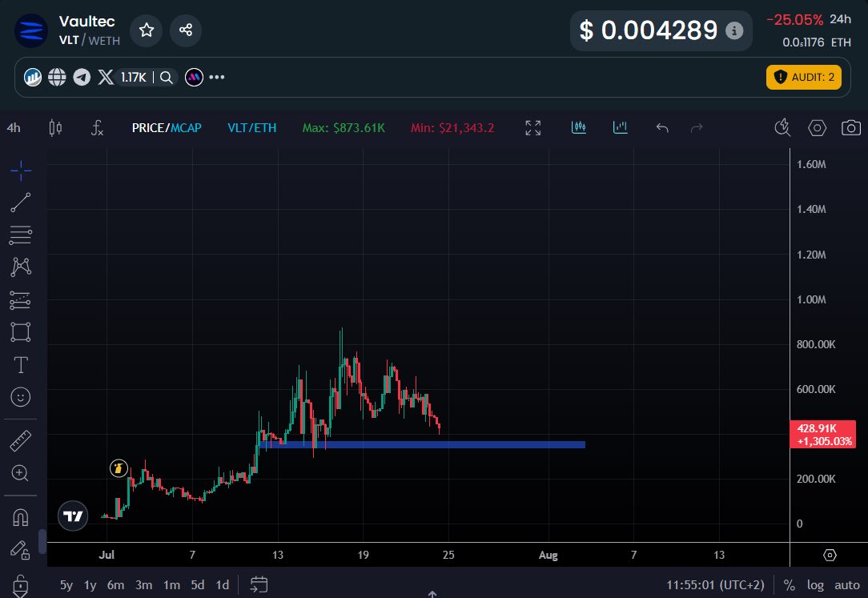This screenshot has width=868, height=598.
Task: Toggle the lock all drawings icon
Action: tap(21, 585)
